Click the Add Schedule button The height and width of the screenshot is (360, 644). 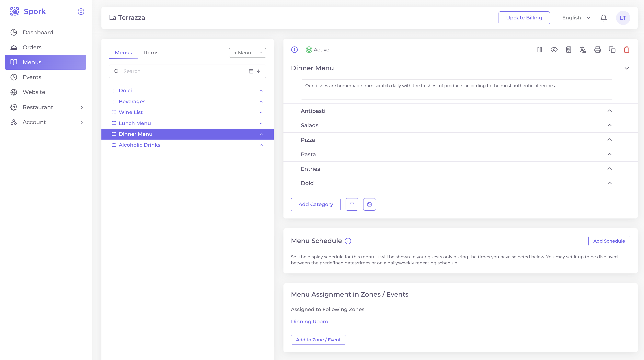pos(609,241)
